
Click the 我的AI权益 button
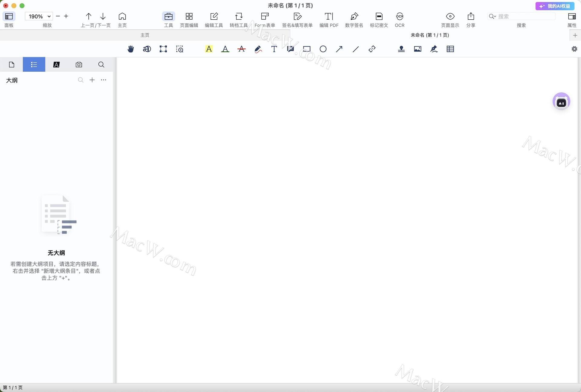click(x=555, y=6)
